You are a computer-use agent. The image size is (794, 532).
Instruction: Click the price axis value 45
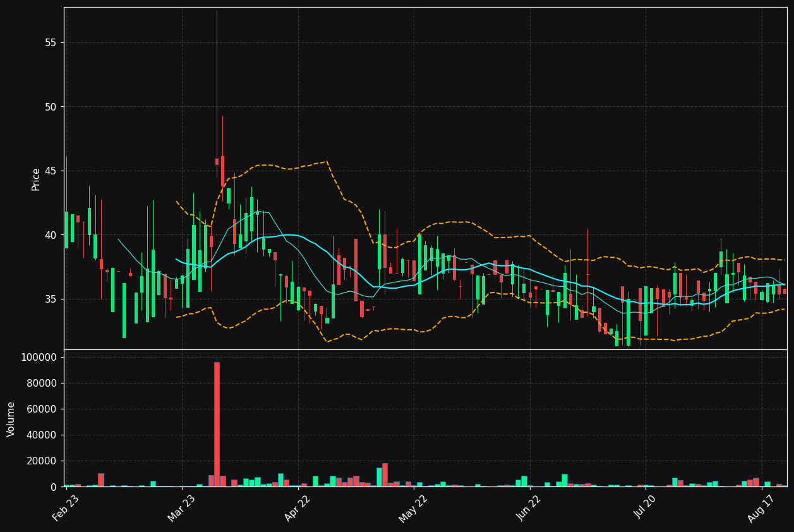point(51,171)
